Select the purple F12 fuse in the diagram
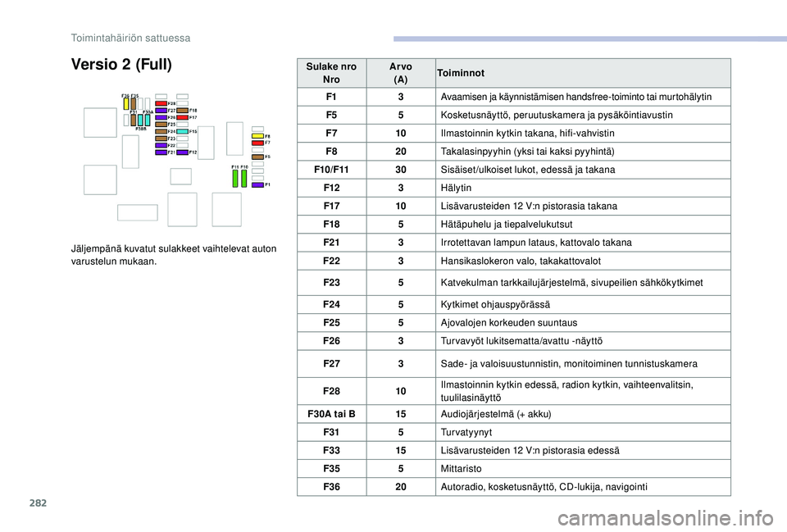The width and height of the screenshot is (787, 532). point(182,152)
